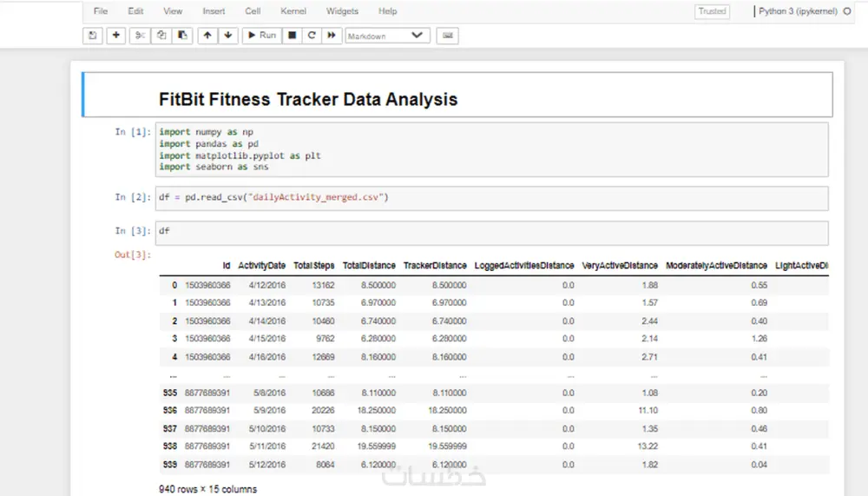Viewport: 868px width, 496px height.
Task: Insert a cell below with plus icon
Action: click(x=115, y=36)
